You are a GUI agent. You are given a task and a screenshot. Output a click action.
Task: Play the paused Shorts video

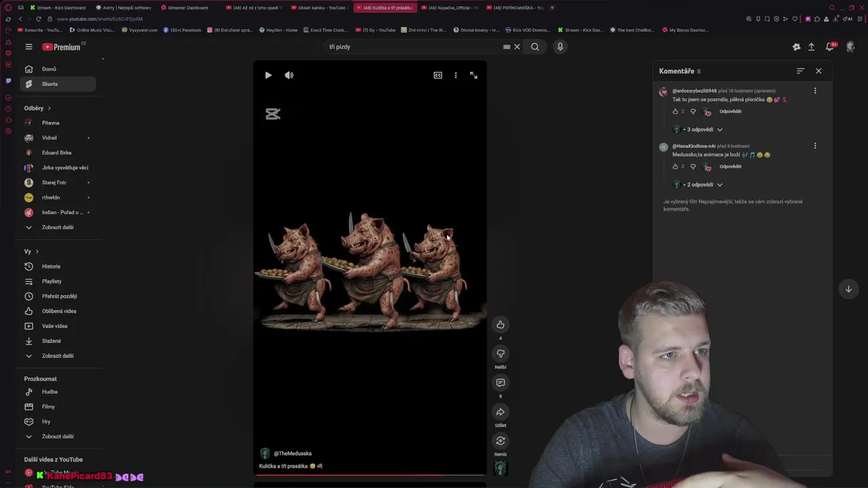[x=268, y=75]
